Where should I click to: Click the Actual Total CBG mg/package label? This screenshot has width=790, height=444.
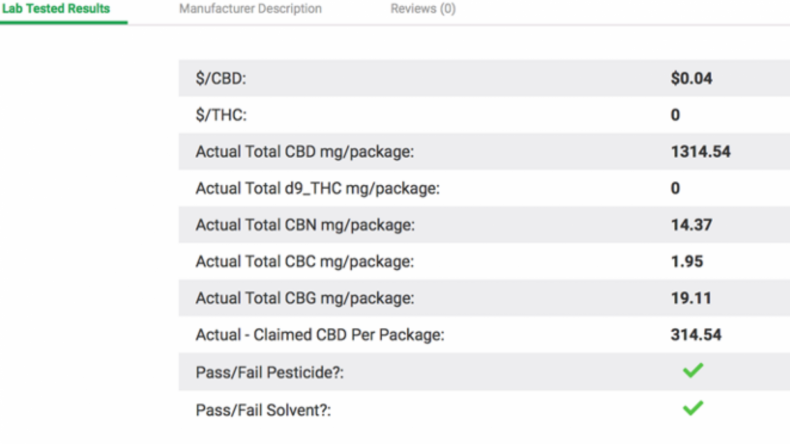point(305,298)
